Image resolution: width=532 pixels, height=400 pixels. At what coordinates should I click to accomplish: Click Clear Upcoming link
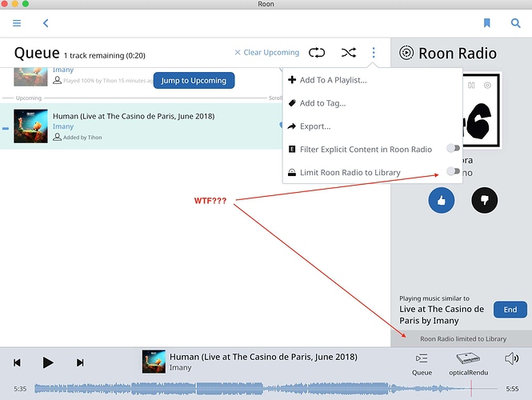(x=267, y=52)
